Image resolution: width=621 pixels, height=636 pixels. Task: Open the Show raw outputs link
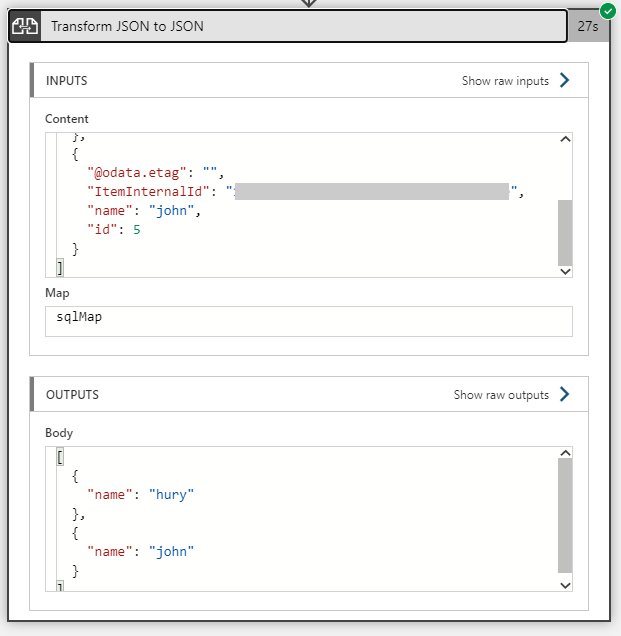[x=501, y=395]
